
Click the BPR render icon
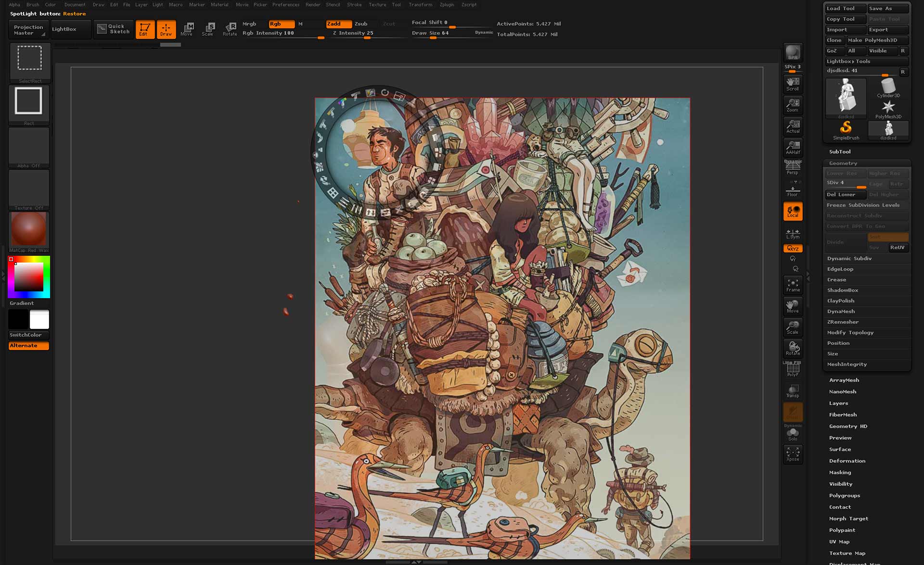point(793,52)
